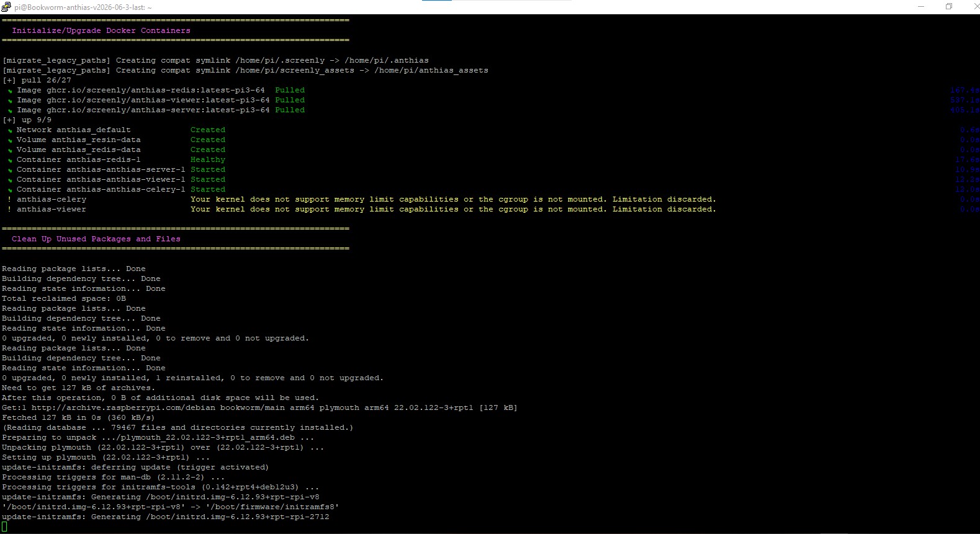Viewport: 980px width, 534px height.
Task: Click the line ending in '/boot/firmware/initramfs8'
Action: [171, 507]
